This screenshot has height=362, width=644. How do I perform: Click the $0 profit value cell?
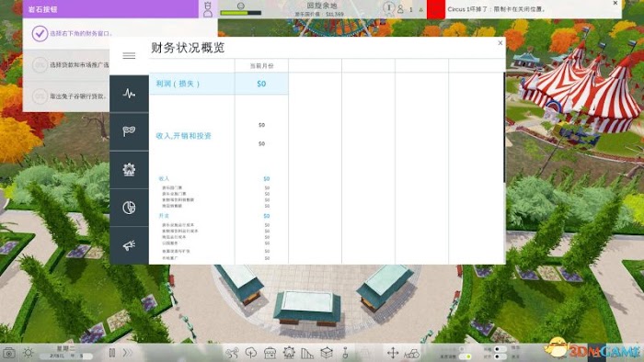pos(261,84)
